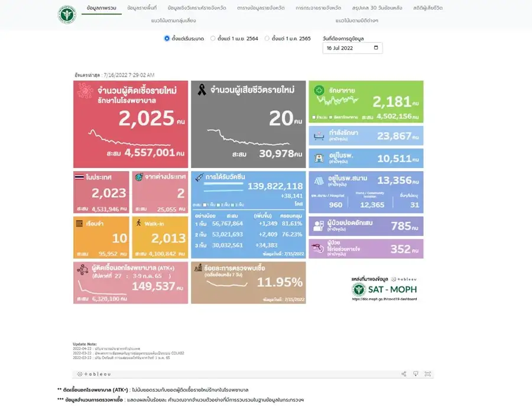
Task: Open the Tableau download menu icon
Action: coord(416,374)
